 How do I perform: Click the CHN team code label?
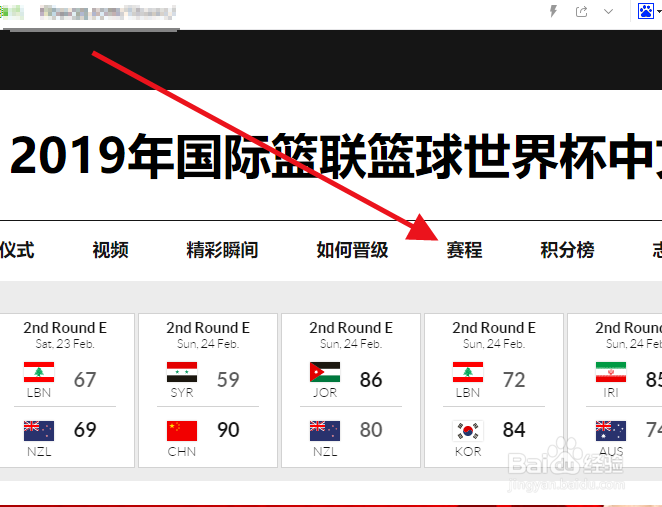pos(182,452)
